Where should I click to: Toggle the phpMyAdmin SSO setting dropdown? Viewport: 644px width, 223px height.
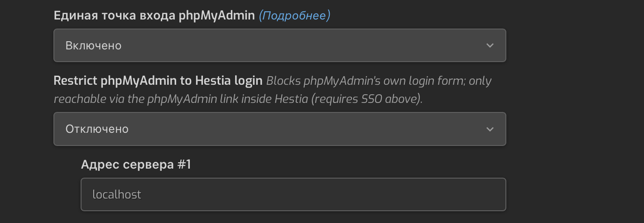[280, 45]
